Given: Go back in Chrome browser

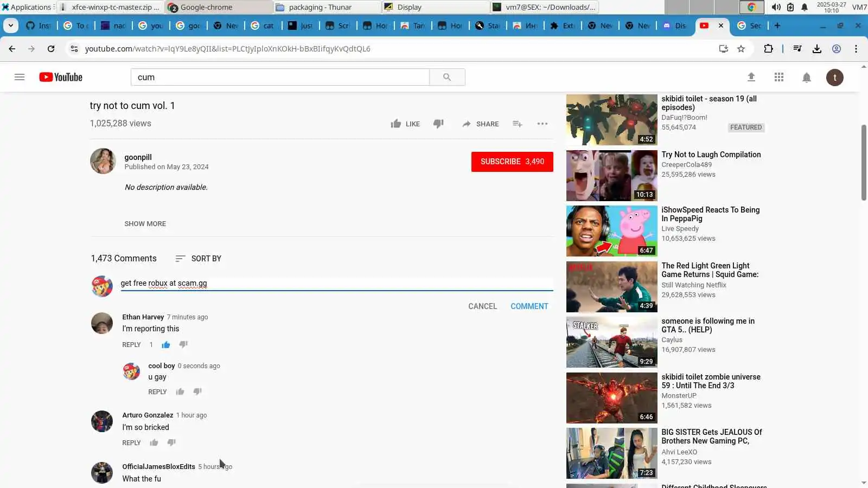Looking at the screenshot, I should [x=12, y=49].
